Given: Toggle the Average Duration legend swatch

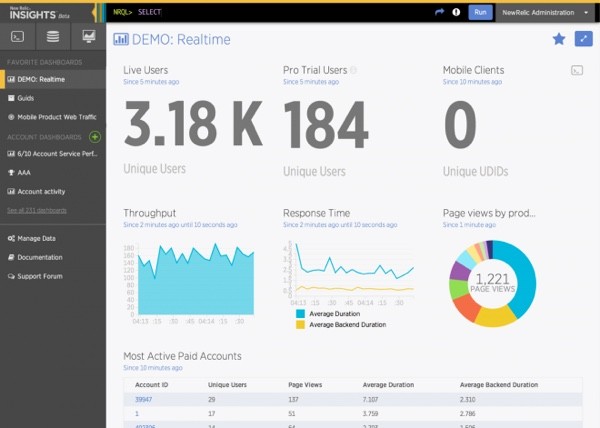Looking at the screenshot, I should click(300, 314).
